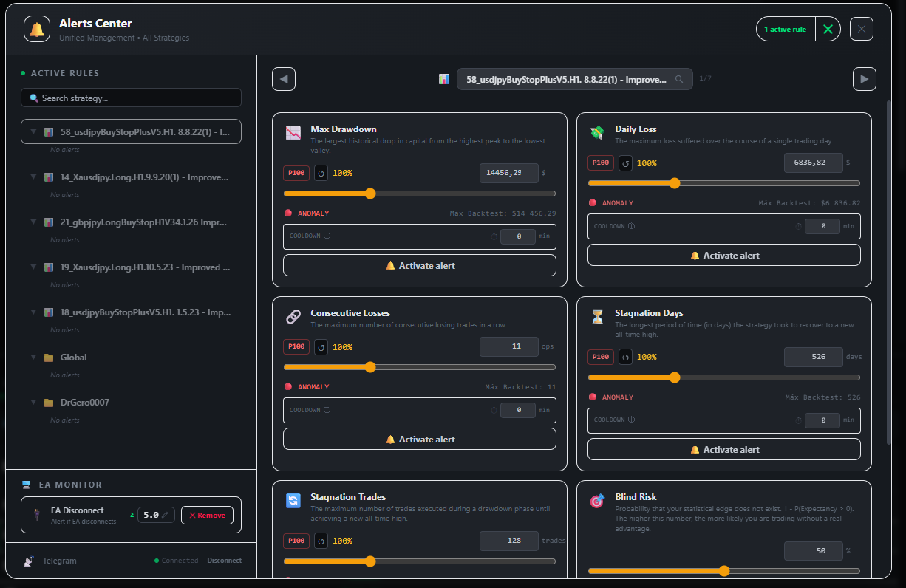Go to previous strategy with left arrow
This screenshot has height=588, width=906.
click(x=284, y=79)
